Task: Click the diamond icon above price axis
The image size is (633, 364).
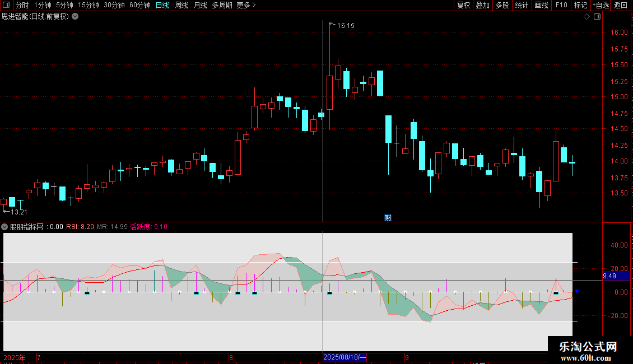Action: coord(587,17)
